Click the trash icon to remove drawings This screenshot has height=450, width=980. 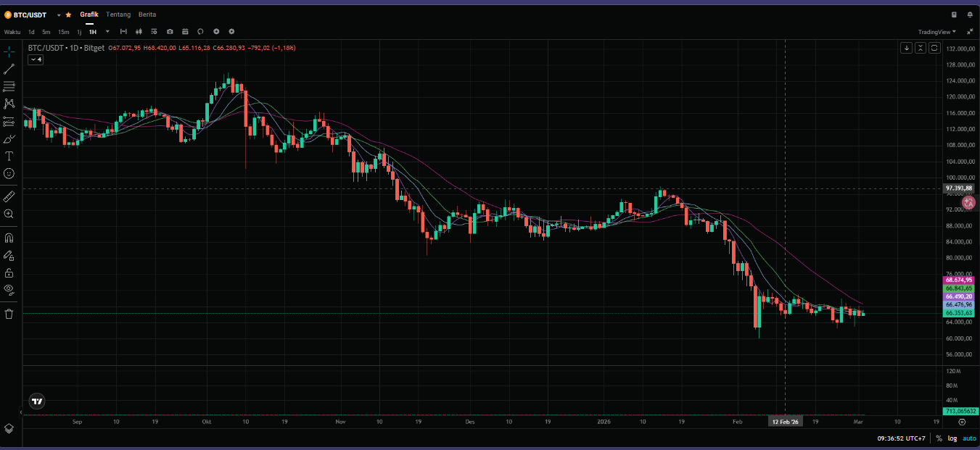pyautogui.click(x=9, y=314)
